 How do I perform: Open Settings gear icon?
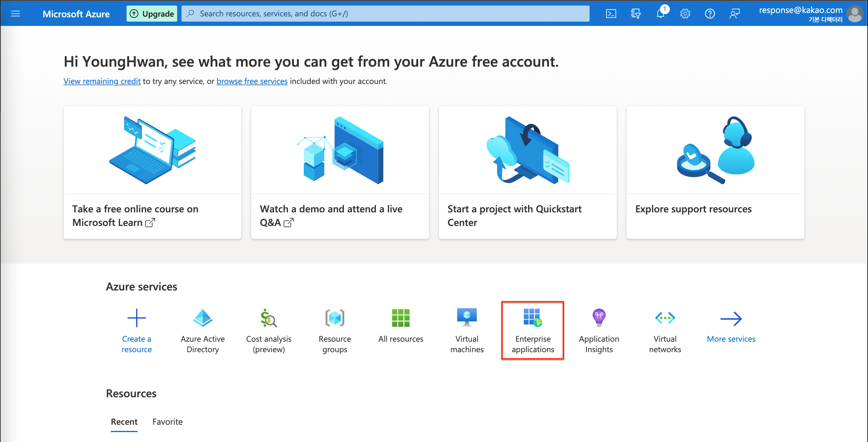click(x=685, y=14)
